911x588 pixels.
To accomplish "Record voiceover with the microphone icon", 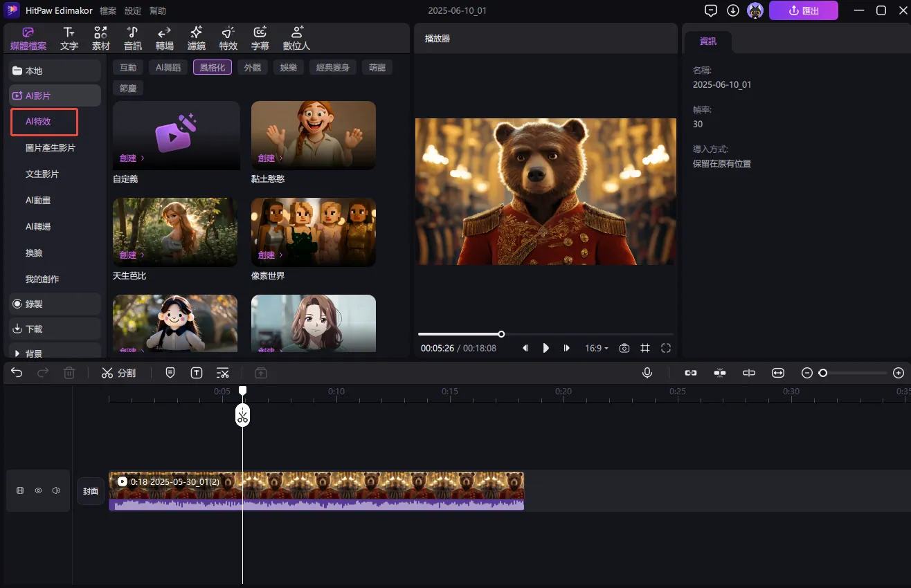I will coord(647,373).
